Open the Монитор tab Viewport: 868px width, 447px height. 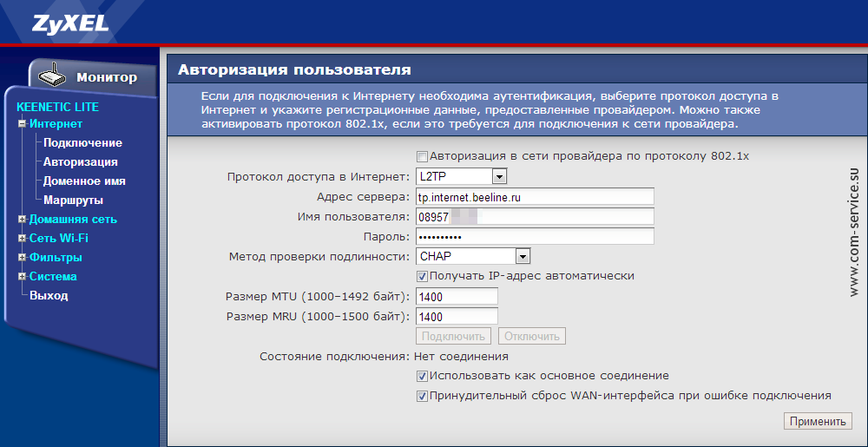(x=106, y=77)
